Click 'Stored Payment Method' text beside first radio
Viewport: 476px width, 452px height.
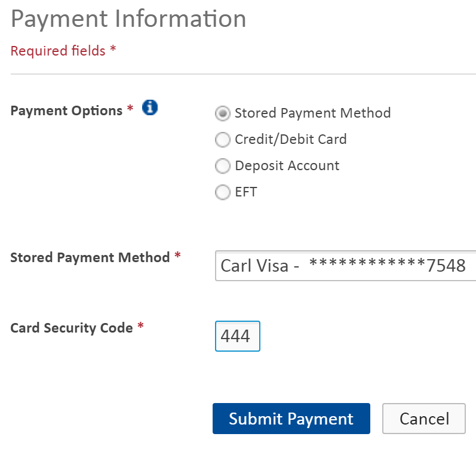[313, 113]
